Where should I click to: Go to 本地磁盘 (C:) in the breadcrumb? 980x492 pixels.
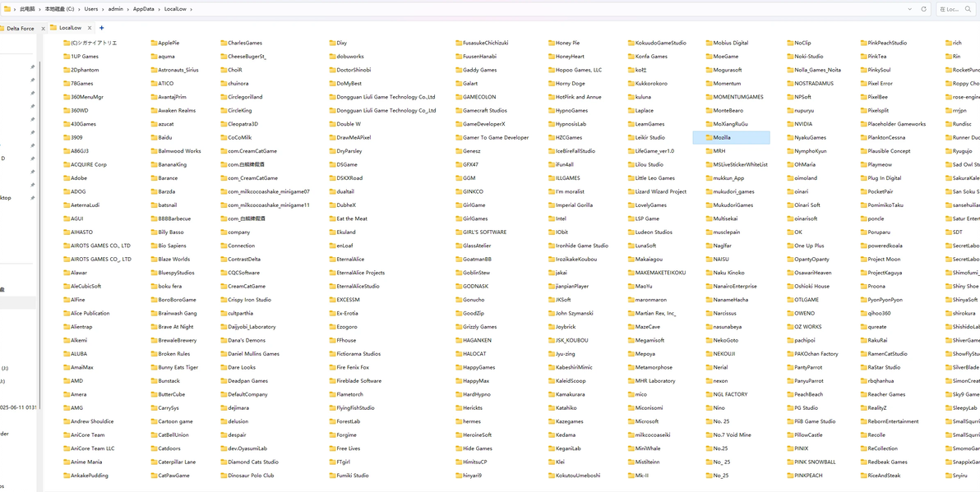[59, 9]
